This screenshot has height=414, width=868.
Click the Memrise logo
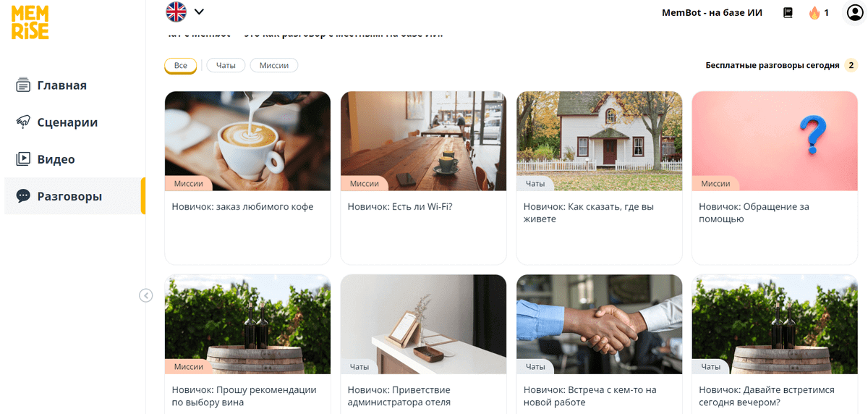(30, 22)
